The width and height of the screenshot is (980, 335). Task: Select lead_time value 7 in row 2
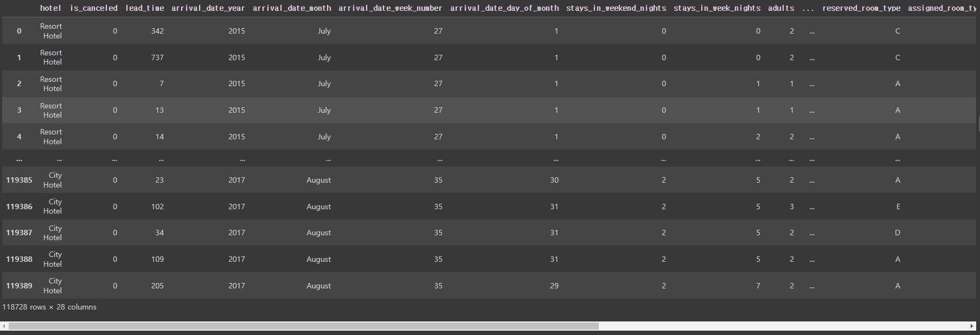tap(162, 83)
